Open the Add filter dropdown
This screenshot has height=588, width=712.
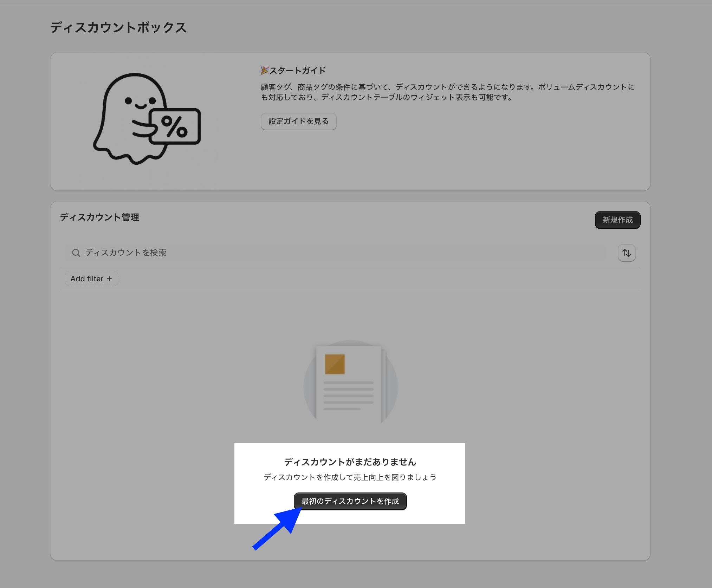click(x=91, y=279)
